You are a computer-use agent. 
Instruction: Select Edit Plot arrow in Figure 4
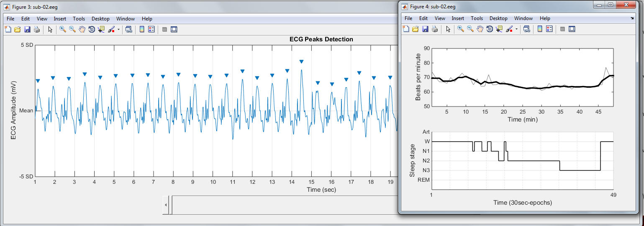tap(448, 29)
